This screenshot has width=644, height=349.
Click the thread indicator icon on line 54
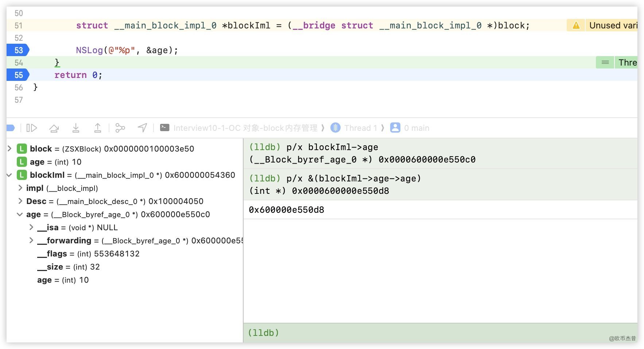click(605, 63)
